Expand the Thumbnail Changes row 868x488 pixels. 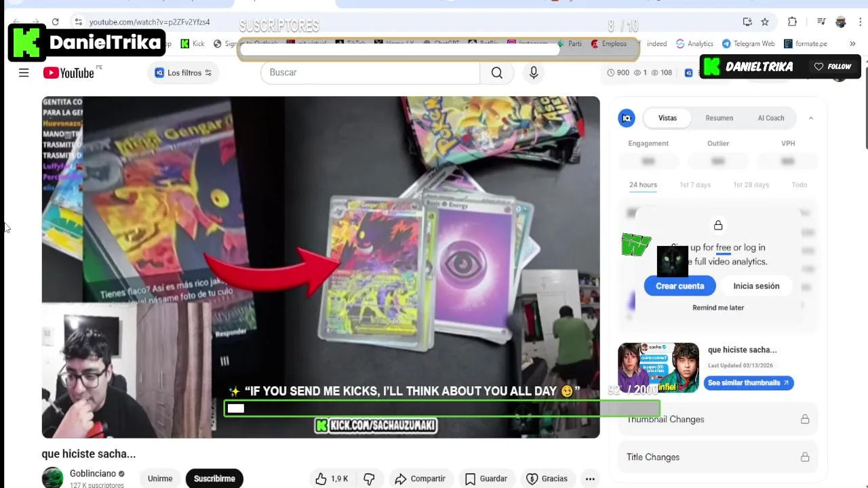(x=718, y=420)
